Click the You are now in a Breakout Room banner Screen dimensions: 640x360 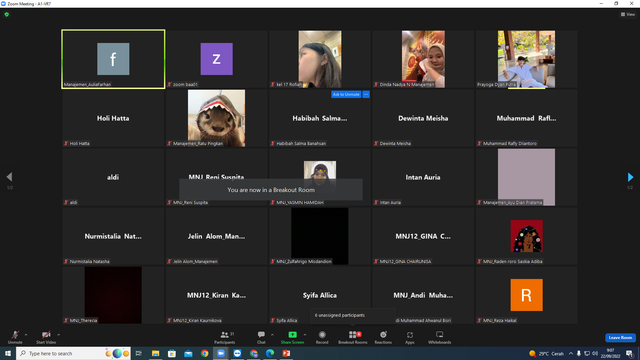coord(271,190)
